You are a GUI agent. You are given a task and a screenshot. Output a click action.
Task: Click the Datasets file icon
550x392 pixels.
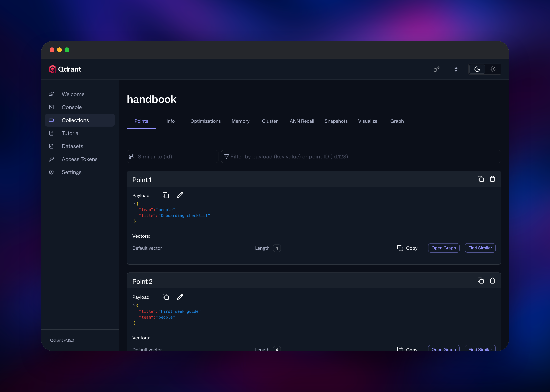51,146
